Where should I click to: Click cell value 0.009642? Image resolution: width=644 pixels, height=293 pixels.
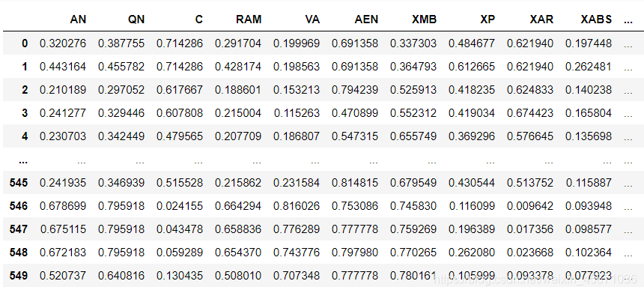(x=530, y=205)
